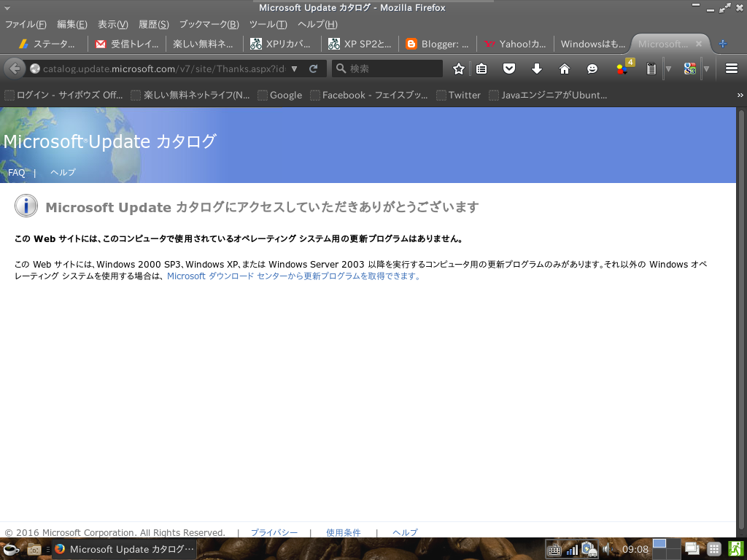
Task: Open the downloads arrow panel
Action: 537,69
